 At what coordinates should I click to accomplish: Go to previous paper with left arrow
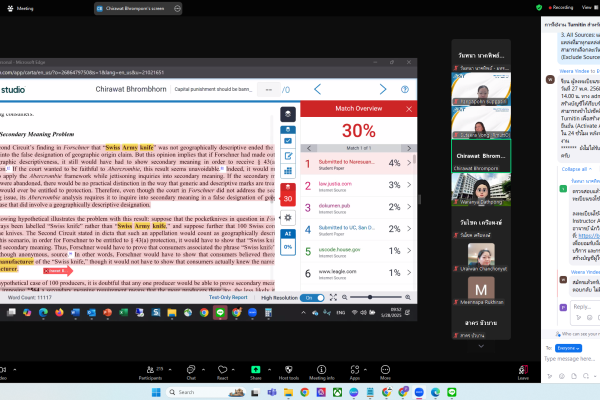(x=318, y=89)
